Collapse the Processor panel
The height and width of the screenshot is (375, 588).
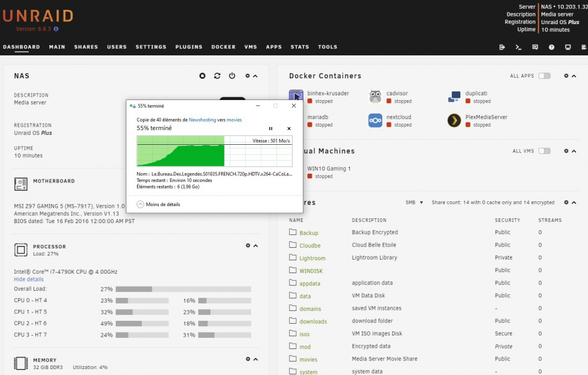(x=256, y=245)
